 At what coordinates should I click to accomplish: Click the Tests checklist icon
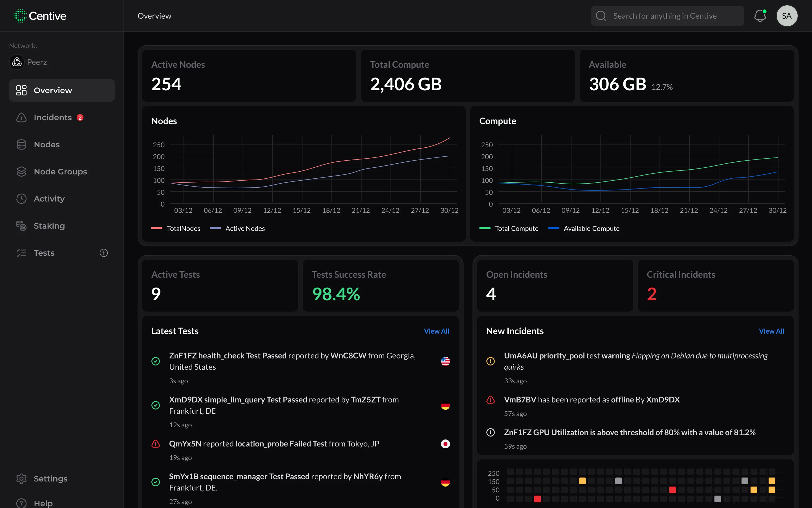[21, 253]
